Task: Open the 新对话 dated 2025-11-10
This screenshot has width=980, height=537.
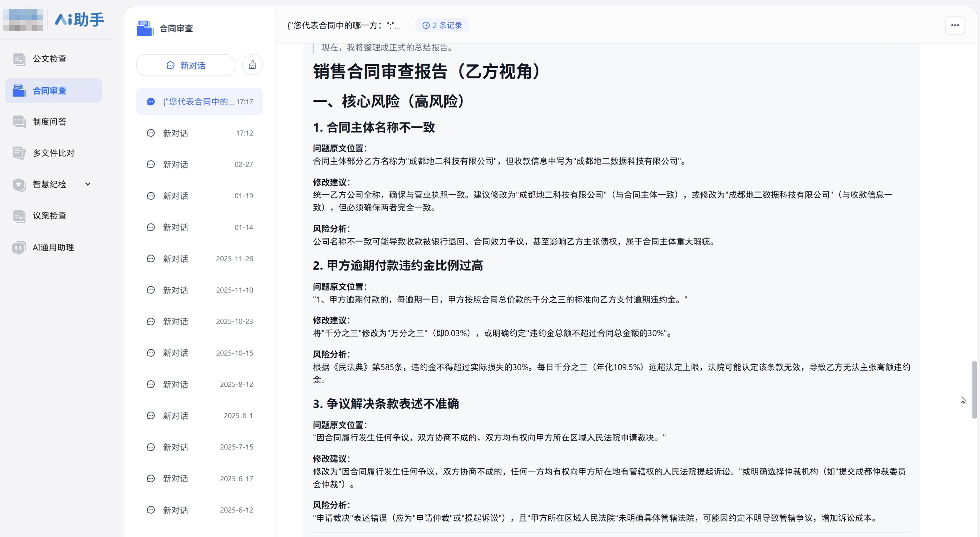Action: 199,290
